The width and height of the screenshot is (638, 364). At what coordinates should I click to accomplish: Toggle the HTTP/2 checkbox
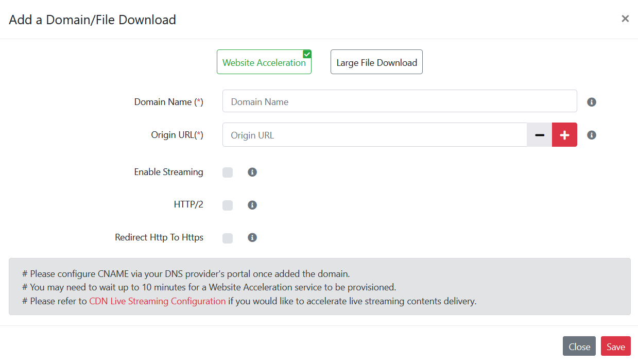228,205
